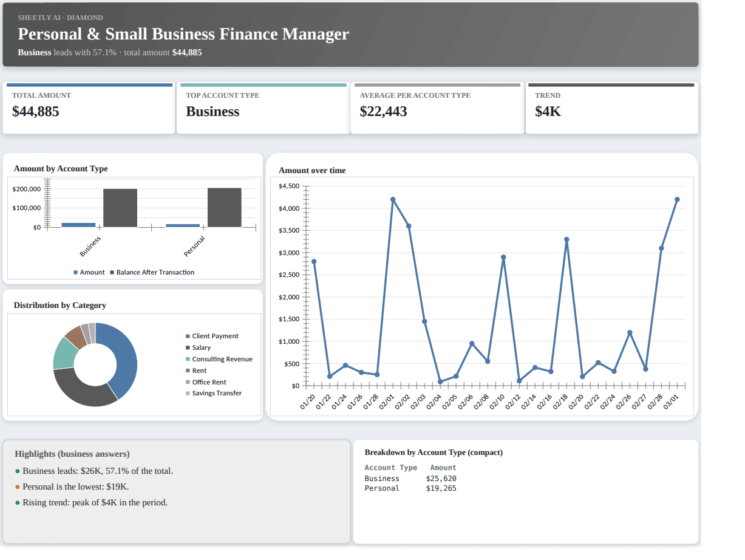Click the 02/10 data point on line chart
Screen dimensions: 745x560
(503, 257)
